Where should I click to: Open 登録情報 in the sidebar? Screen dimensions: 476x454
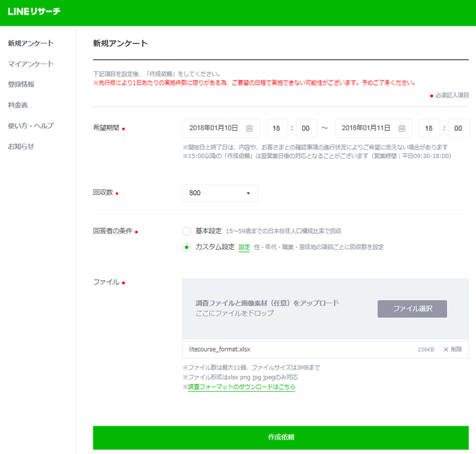coord(21,85)
